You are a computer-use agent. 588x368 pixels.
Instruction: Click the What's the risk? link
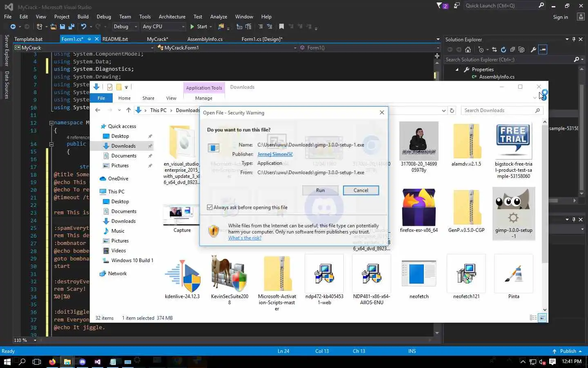tap(245, 238)
